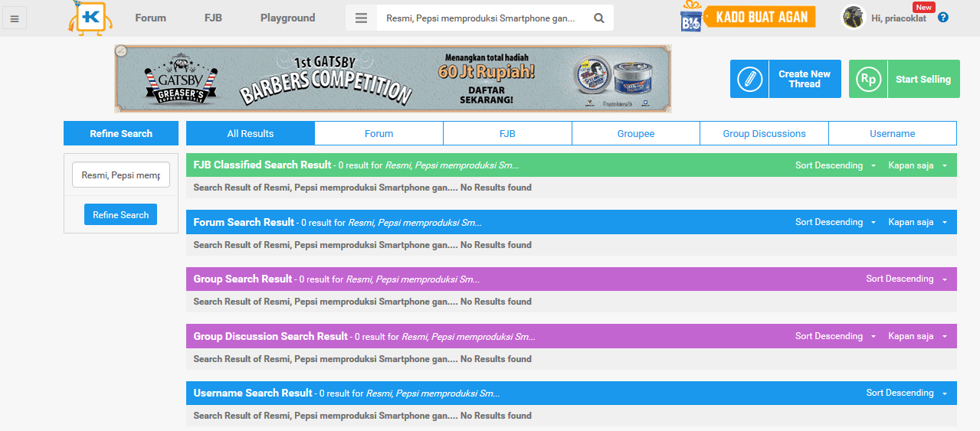This screenshot has height=431, width=980.
Task: Expand Sort Descending in Username Search Result
Action: coord(906,393)
